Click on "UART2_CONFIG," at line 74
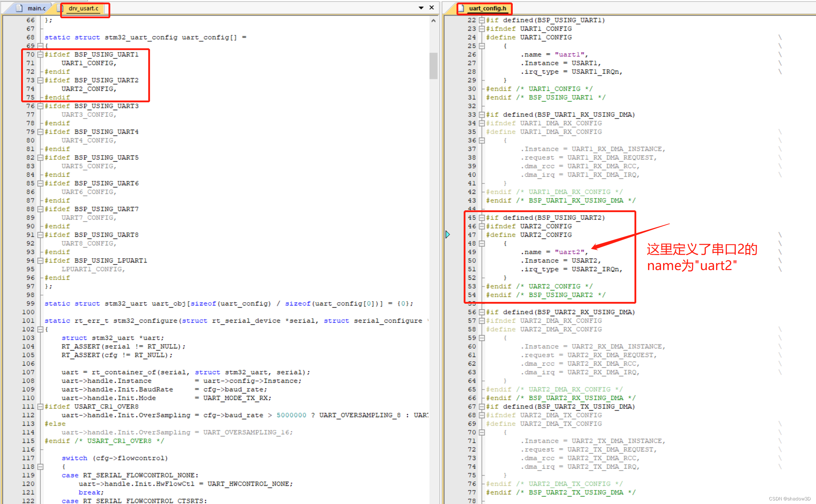Viewport: 816px width, 504px height. coord(89,89)
